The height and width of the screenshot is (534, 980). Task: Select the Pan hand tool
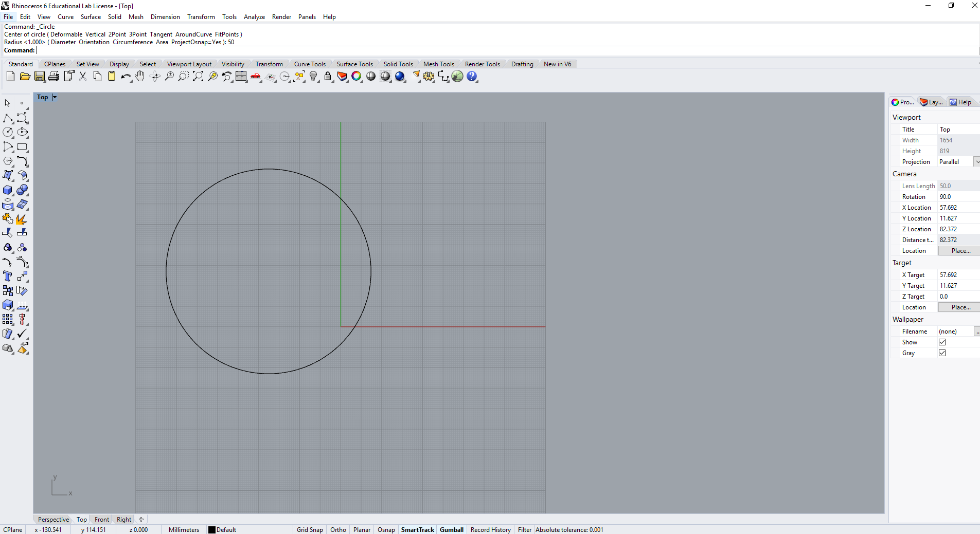point(140,77)
